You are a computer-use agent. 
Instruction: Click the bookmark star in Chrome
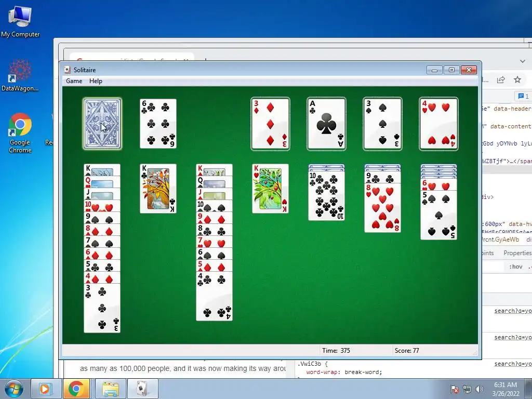click(x=517, y=79)
